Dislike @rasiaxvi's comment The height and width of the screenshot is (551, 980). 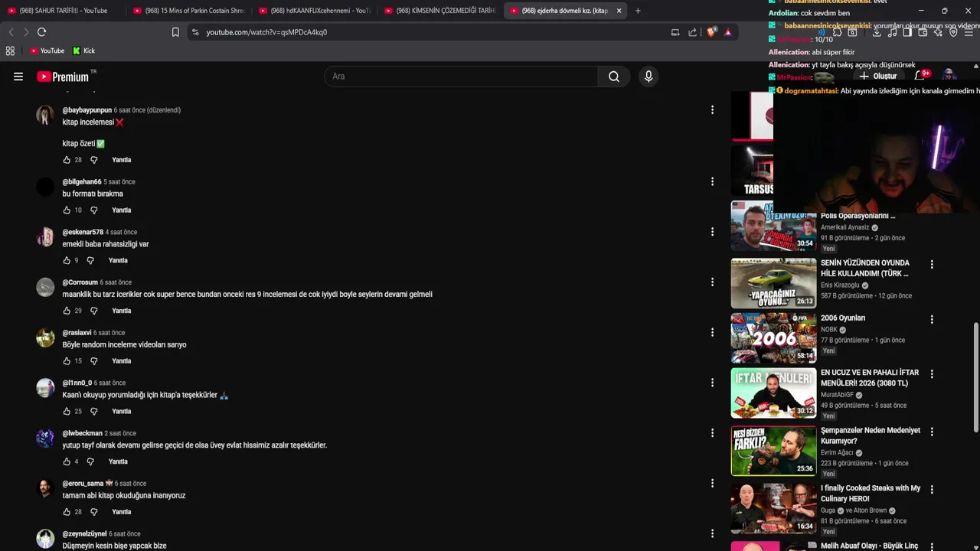(94, 360)
